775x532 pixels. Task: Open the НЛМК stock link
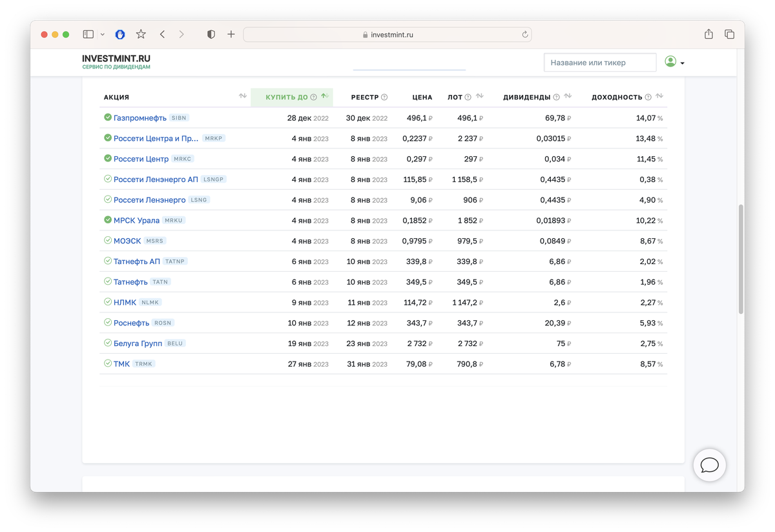(x=125, y=303)
